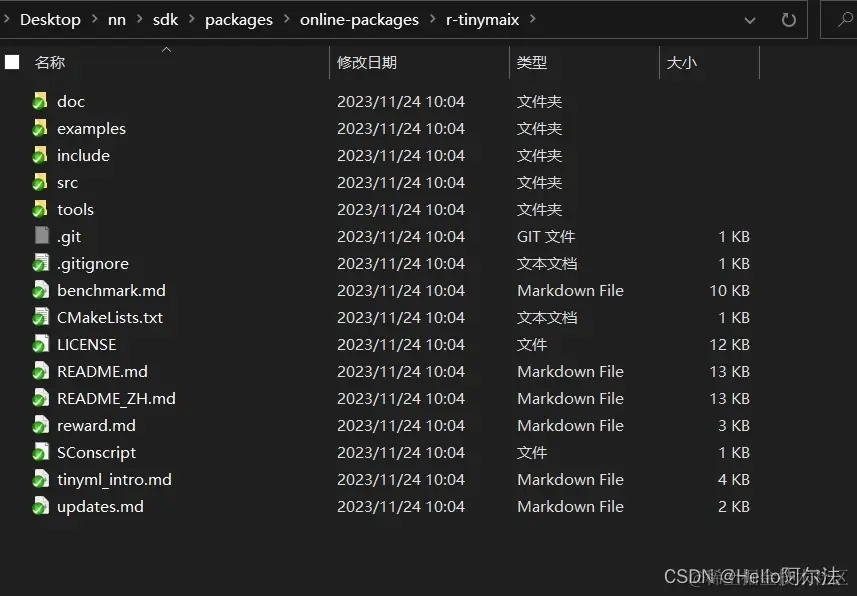Click the SConscript file icon

[40, 452]
